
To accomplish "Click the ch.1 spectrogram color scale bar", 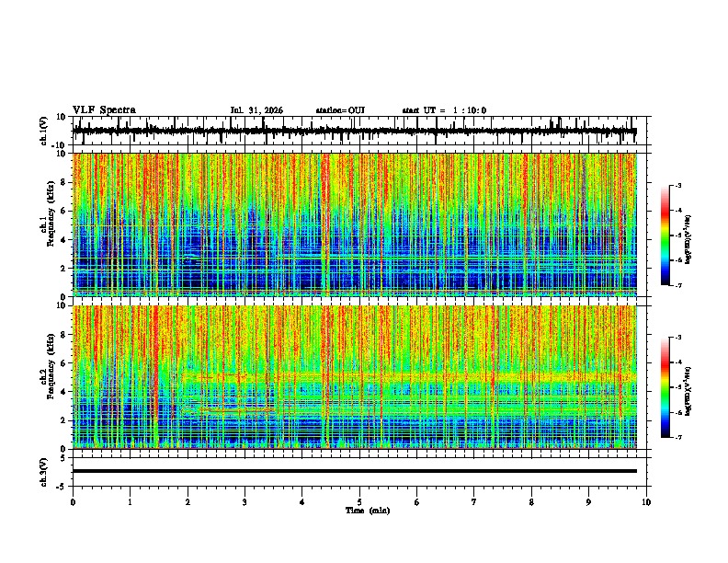I will pyautogui.click(x=665, y=236).
